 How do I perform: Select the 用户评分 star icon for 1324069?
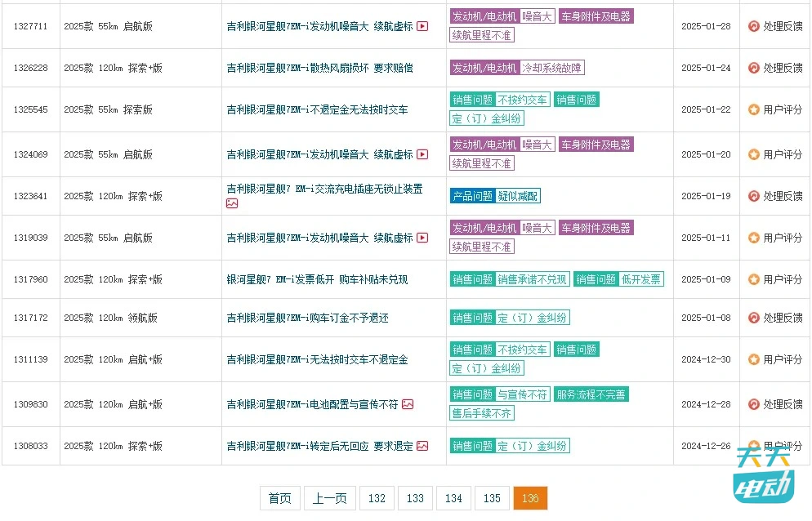[x=753, y=154]
